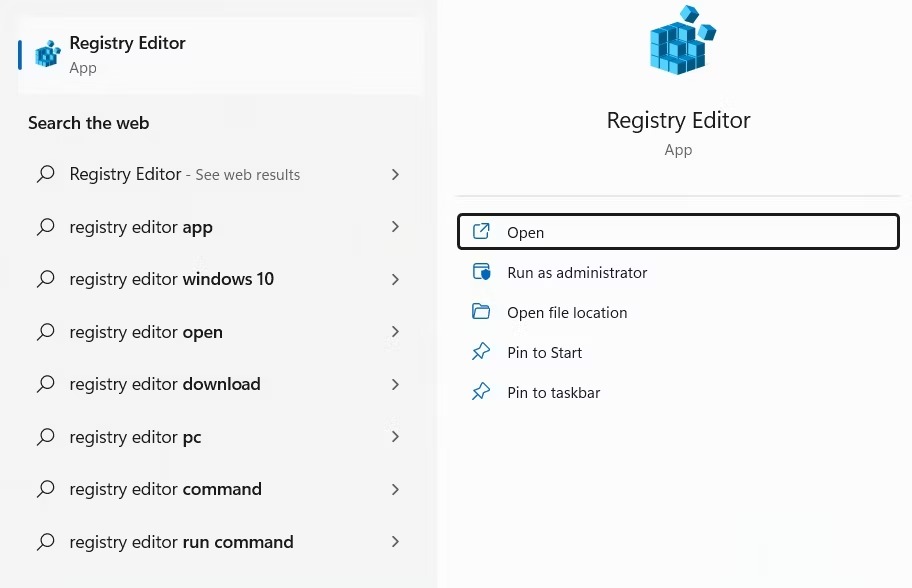This screenshot has width=912, height=588.
Task: Click the Run as administrator shield icon
Action: (x=481, y=272)
